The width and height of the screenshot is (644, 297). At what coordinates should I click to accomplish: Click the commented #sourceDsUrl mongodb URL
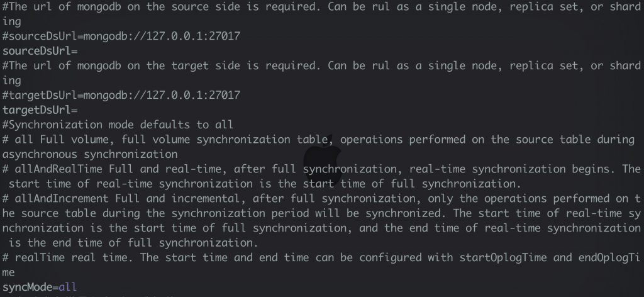[121, 36]
